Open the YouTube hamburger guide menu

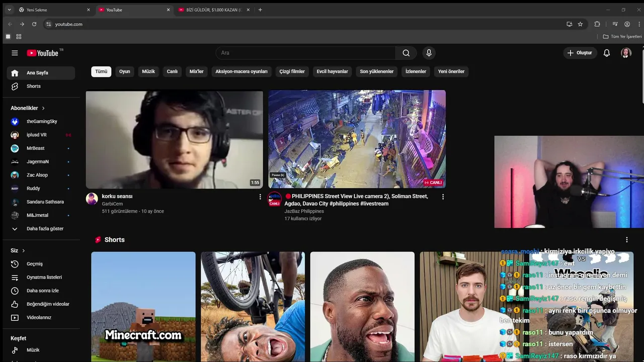click(15, 53)
